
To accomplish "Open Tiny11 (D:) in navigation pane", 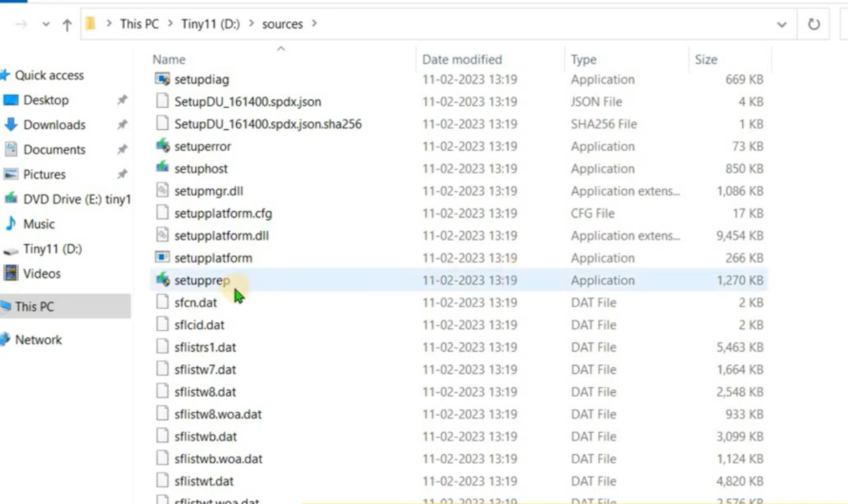I will (x=53, y=249).
